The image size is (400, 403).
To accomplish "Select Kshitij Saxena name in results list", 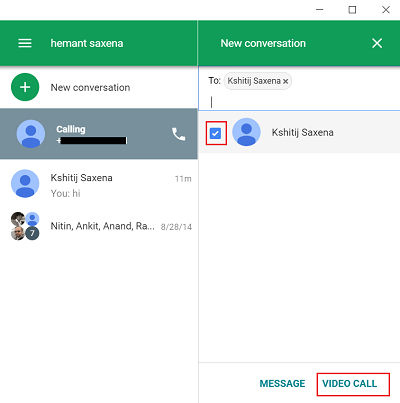I will coord(302,132).
